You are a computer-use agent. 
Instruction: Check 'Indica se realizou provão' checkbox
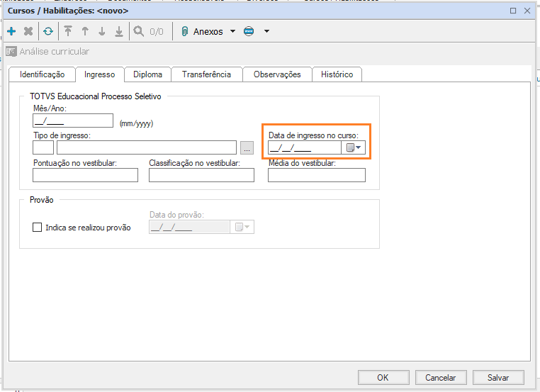point(38,228)
